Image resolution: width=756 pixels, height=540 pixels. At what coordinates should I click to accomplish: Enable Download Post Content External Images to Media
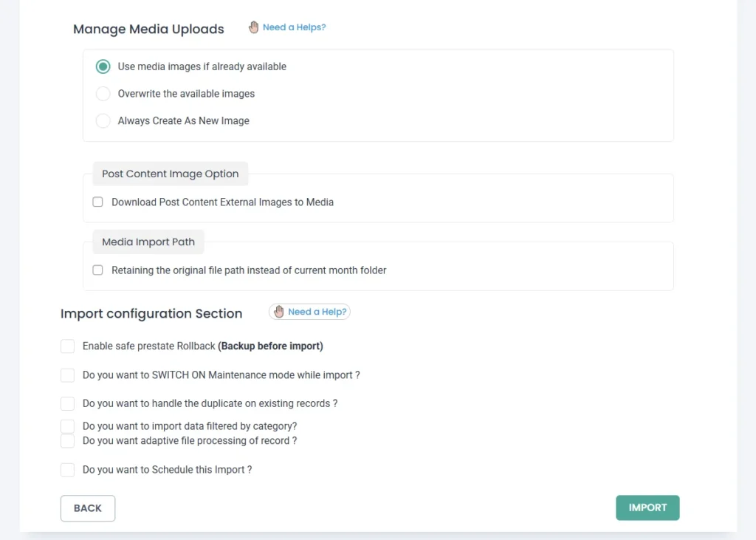click(97, 202)
